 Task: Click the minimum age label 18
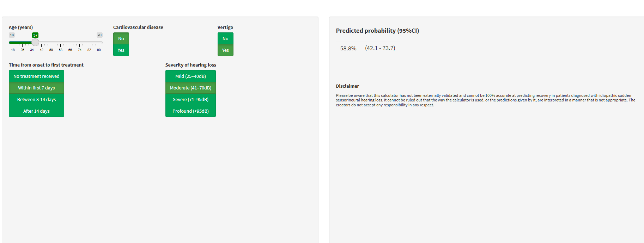12,35
